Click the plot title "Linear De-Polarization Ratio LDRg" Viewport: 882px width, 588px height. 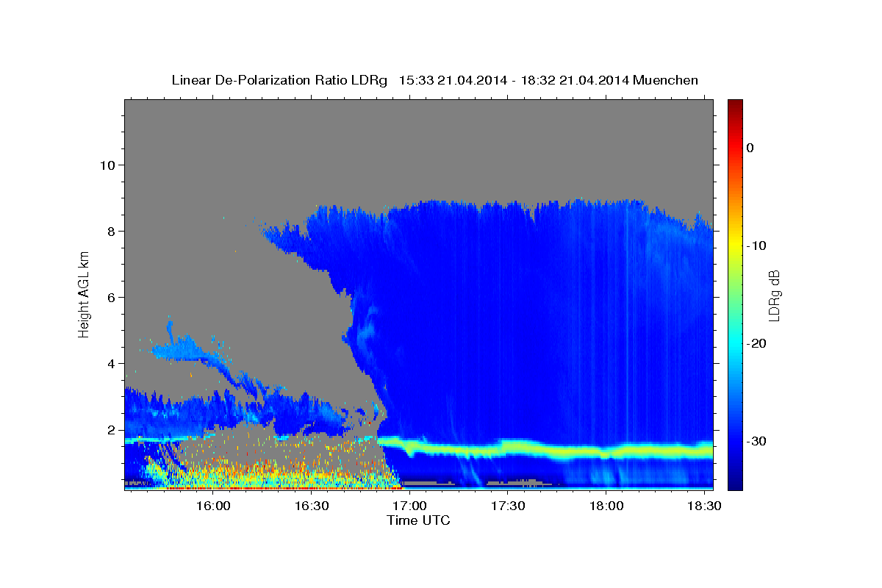coord(279,80)
